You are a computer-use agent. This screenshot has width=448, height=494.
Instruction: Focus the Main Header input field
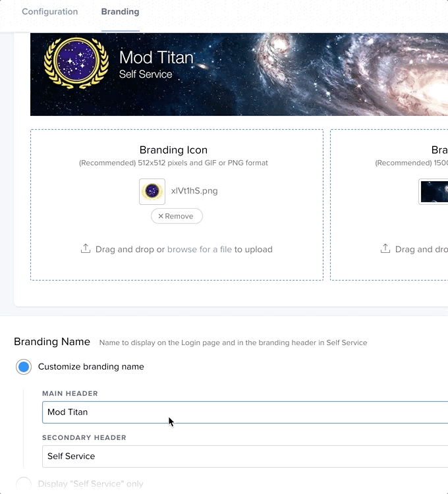(245, 412)
